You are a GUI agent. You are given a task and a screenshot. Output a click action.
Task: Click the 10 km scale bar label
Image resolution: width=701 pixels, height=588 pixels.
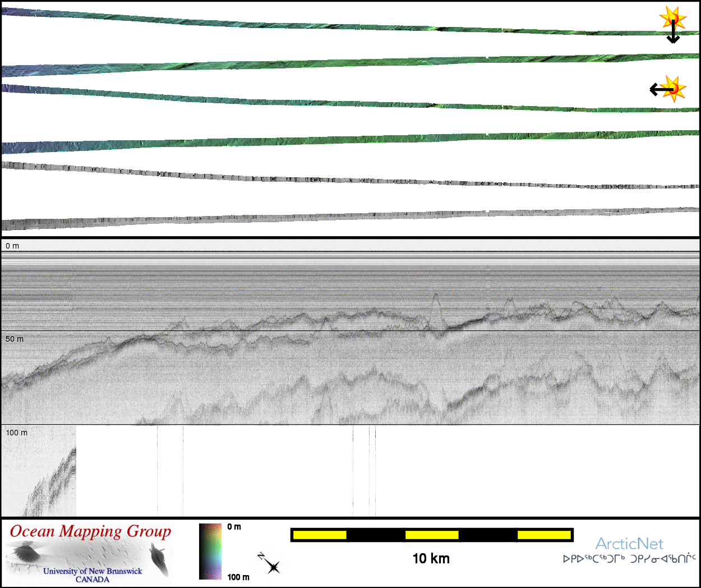pos(431,558)
